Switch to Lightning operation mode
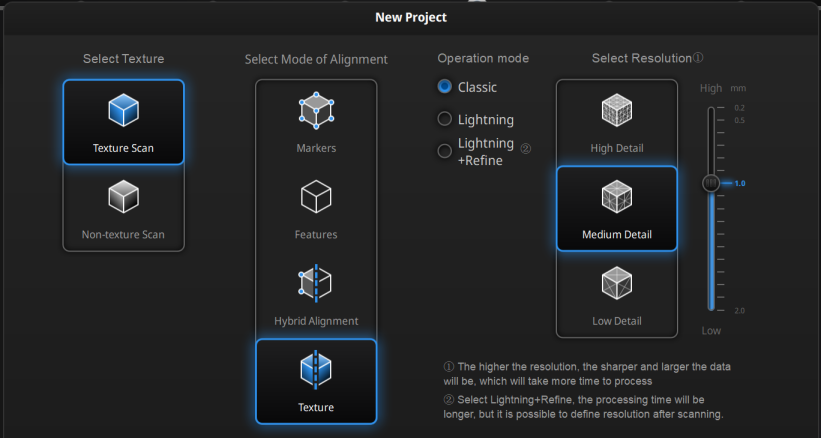Image resolution: width=821 pixels, height=438 pixels. pyautogui.click(x=445, y=119)
